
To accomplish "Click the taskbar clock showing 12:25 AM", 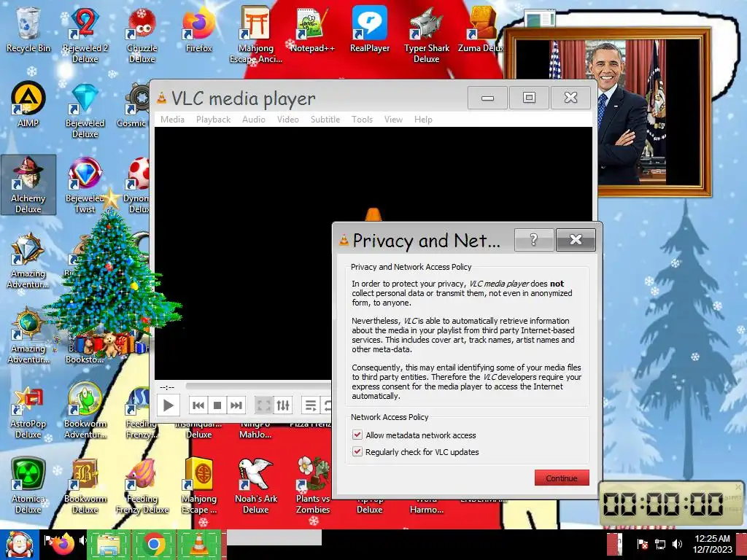I will pyautogui.click(x=712, y=544).
